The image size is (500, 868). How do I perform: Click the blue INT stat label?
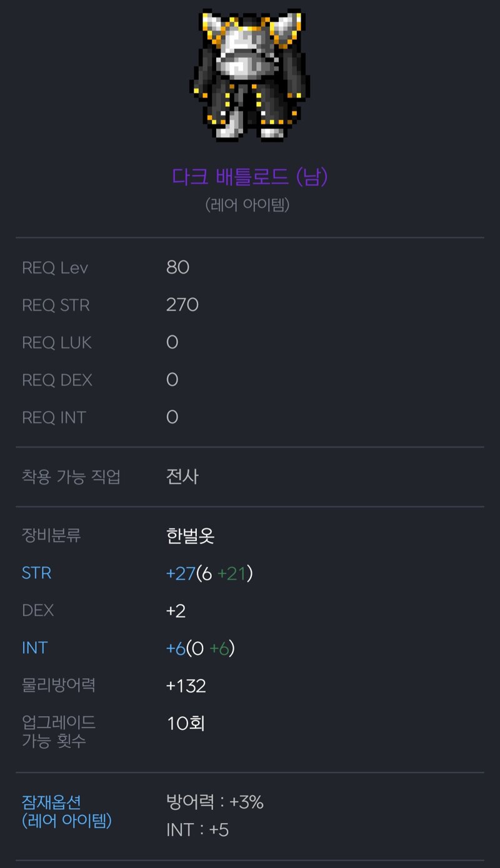click(34, 648)
